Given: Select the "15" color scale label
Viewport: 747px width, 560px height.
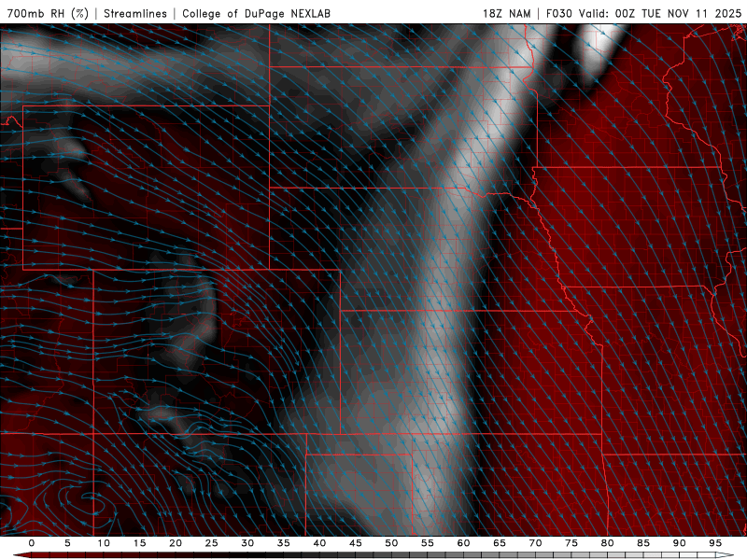Looking at the screenshot, I should pyautogui.click(x=139, y=543).
